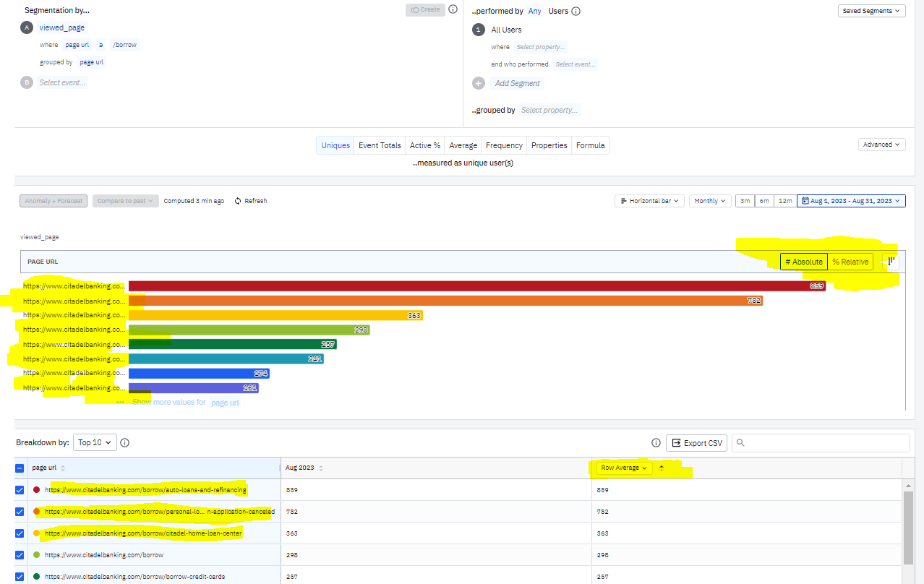
Task: Open the Monthly interval dropdown
Action: (710, 201)
